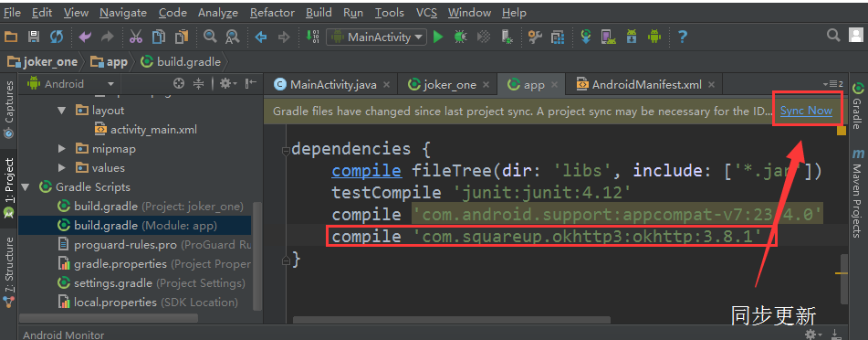Screen dimensions: 868x340
Task: Expand the mipmap folder
Action: click(x=62, y=149)
